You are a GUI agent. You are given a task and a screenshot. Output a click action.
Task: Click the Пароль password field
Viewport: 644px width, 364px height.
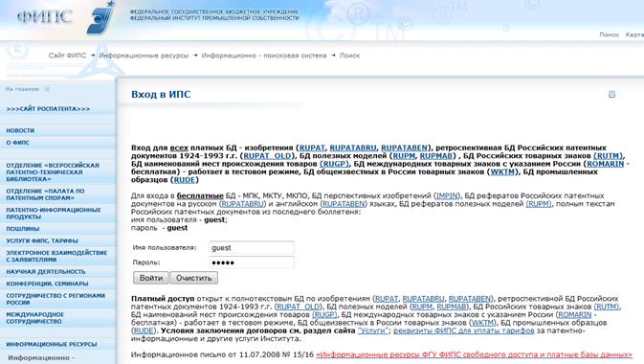point(252,262)
